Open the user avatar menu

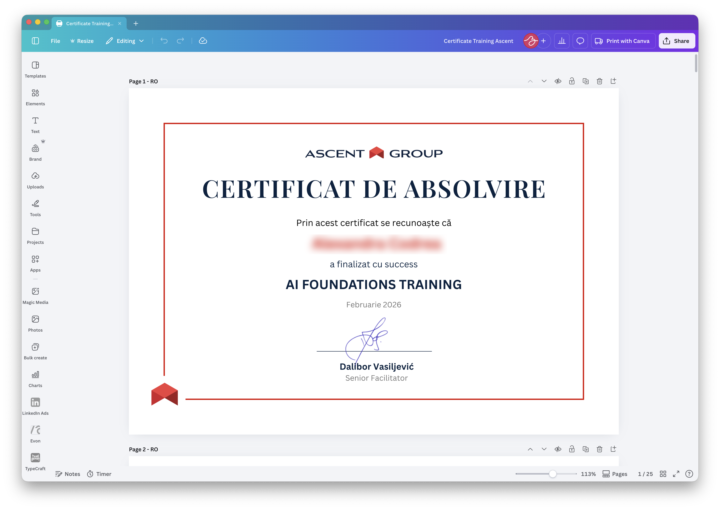530,41
